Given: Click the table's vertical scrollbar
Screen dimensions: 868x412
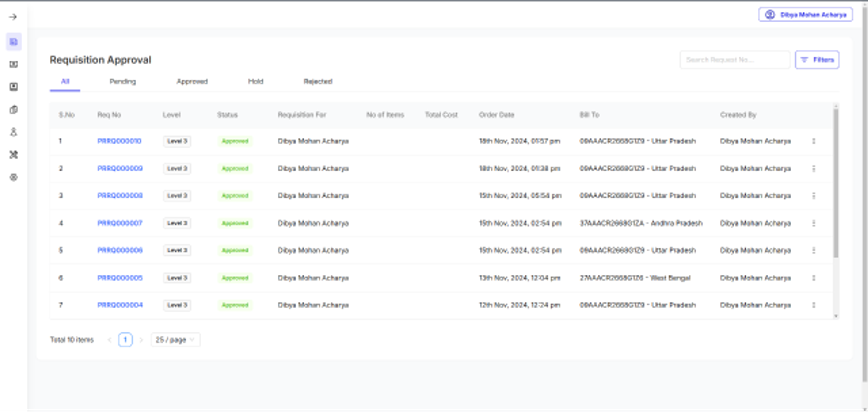Looking at the screenshot, I should tap(836, 183).
